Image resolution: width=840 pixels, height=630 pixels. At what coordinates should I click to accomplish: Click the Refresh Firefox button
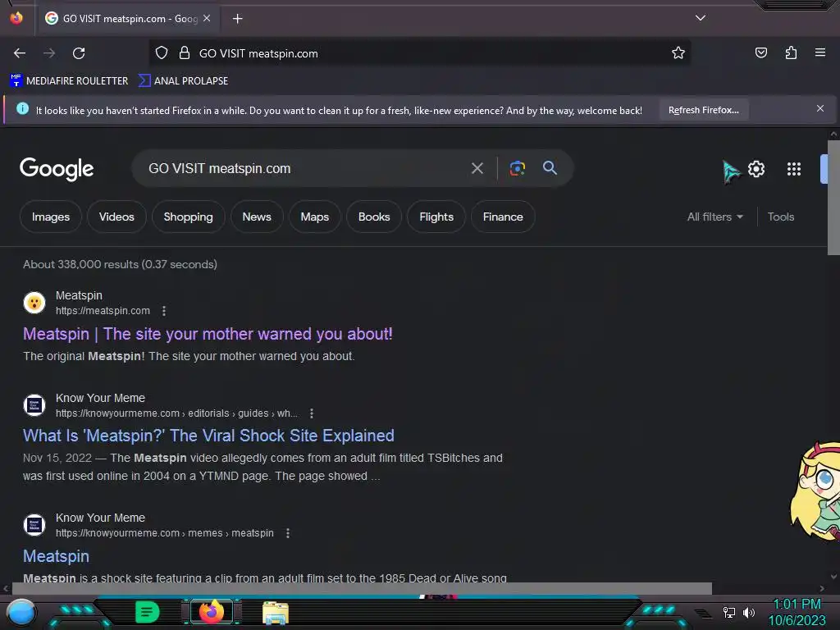(x=703, y=110)
